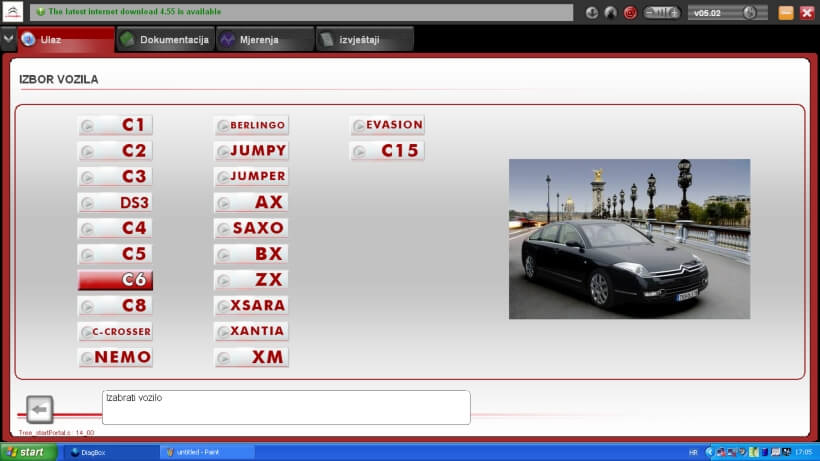Pick the C5 vehicle

coord(116,254)
